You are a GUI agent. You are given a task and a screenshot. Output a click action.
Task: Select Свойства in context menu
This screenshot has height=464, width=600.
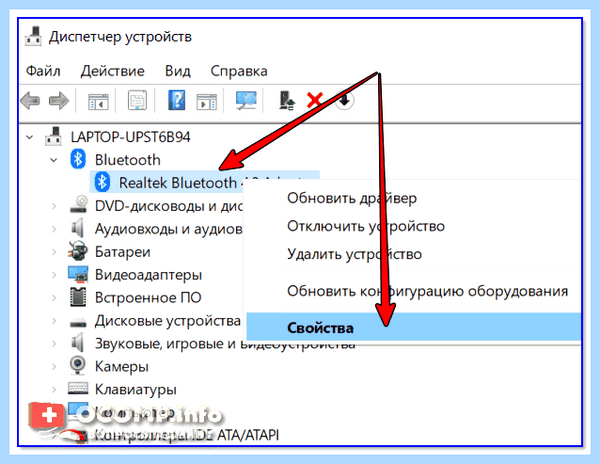413,327
